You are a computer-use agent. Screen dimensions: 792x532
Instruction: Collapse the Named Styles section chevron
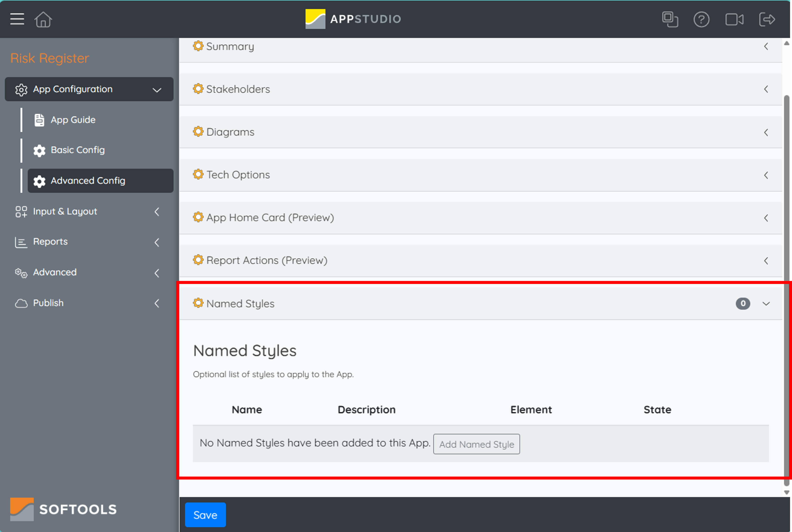click(766, 303)
